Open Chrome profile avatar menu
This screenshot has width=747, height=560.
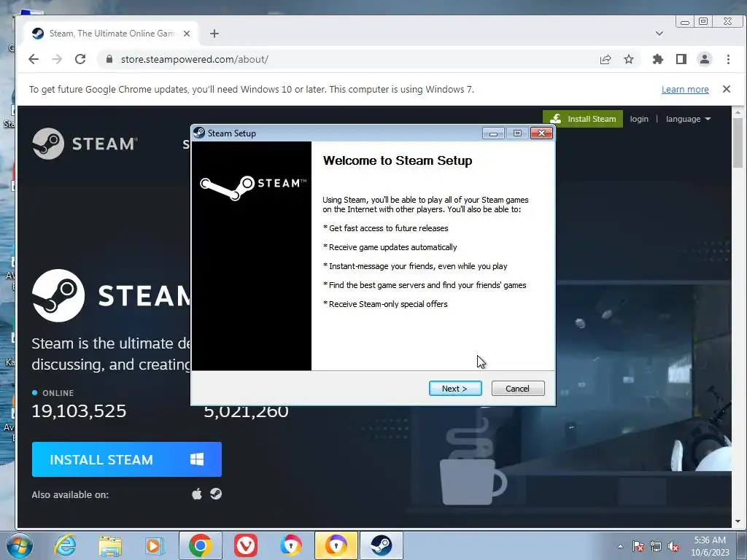pyautogui.click(x=705, y=59)
